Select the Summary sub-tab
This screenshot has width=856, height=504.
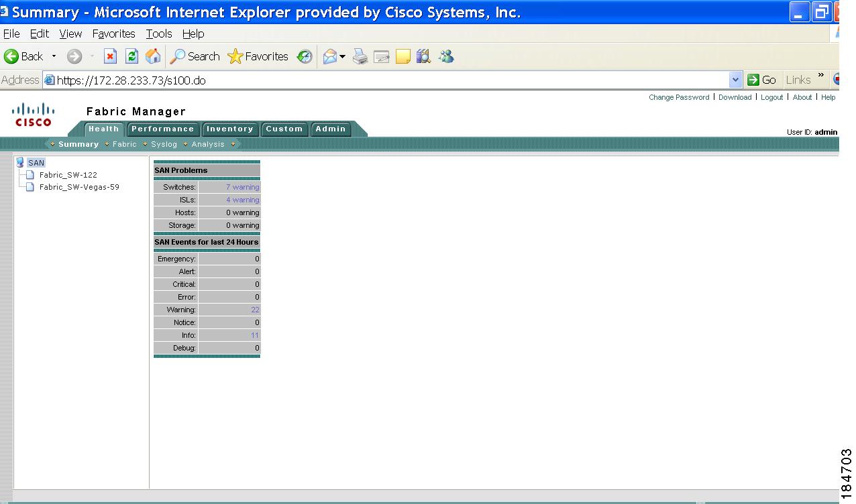tap(78, 144)
